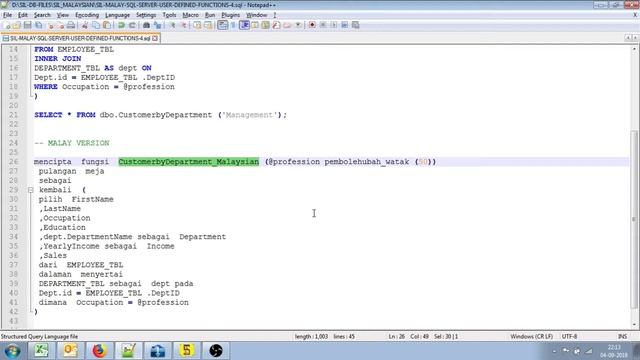Click the Windows (CR LF) status bar entry
Screen dimensions: 640x360
pyautogui.click(x=531, y=337)
